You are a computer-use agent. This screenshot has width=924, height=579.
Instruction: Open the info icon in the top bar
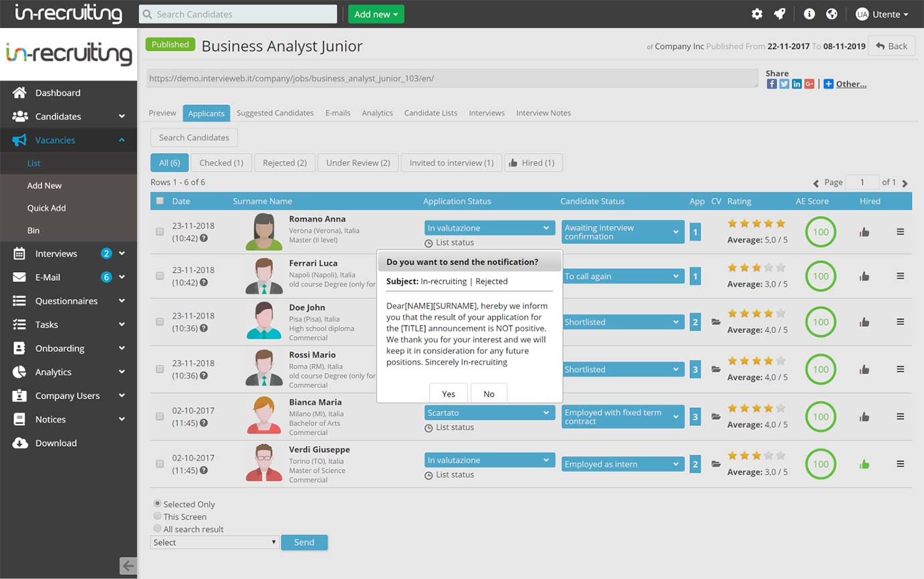click(x=809, y=13)
